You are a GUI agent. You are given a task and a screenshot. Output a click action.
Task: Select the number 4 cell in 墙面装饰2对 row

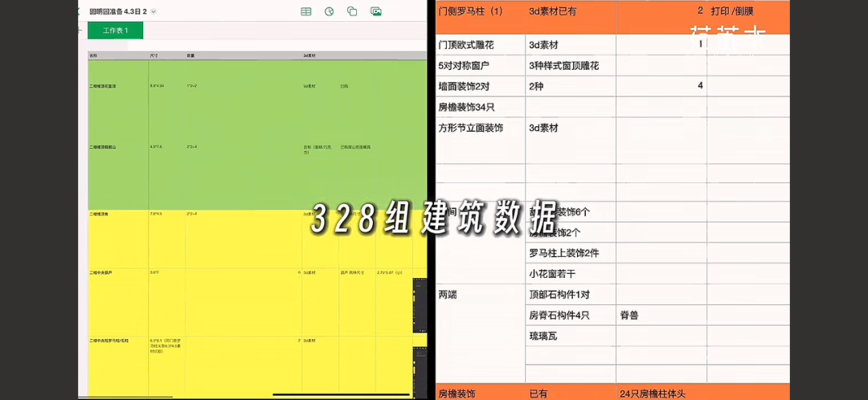pyautogui.click(x=661, y=86)
